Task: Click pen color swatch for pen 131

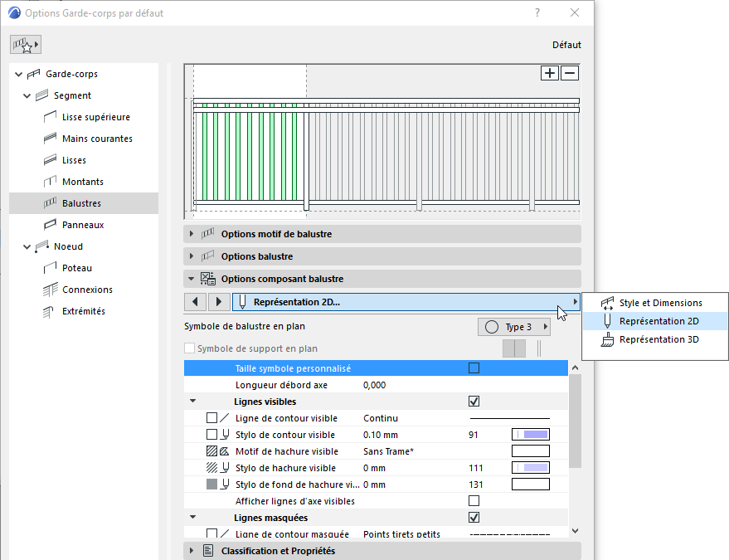Action: tap(531, 485)
